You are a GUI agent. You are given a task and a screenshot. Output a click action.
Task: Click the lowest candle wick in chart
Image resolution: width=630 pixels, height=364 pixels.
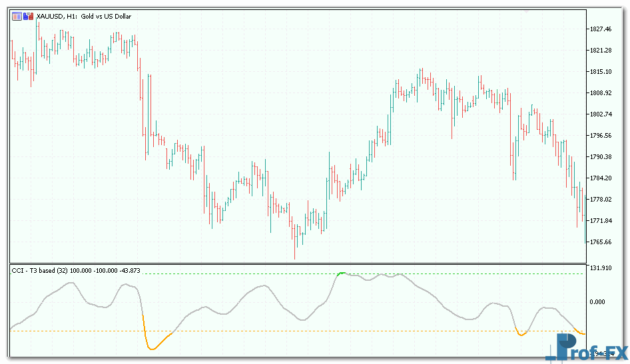click(294, 256)
